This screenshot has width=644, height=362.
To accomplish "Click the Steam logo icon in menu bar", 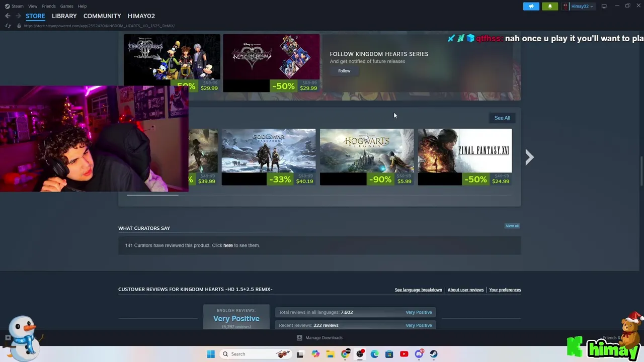I will (7, 6).
